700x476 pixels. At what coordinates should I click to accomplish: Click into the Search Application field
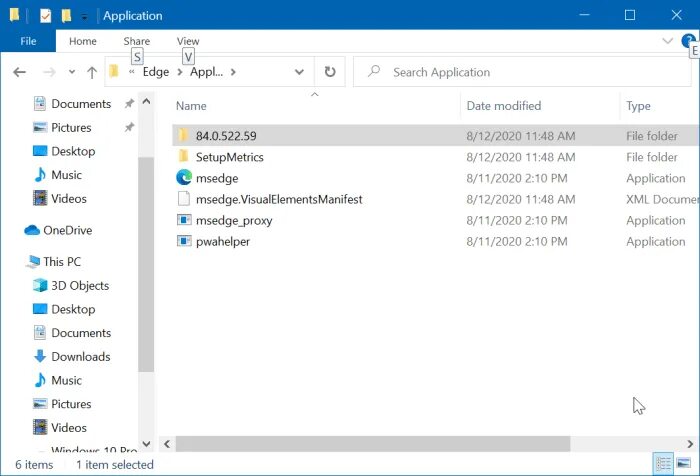522,72
